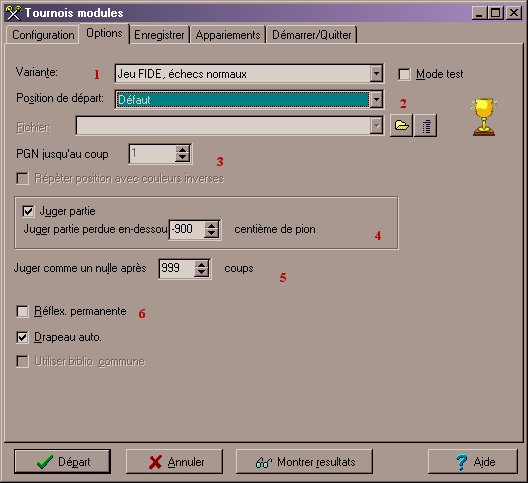Screen dimensions: 528x483
Task: Expand the Fichier dropdown arrow
Action: 376,126
